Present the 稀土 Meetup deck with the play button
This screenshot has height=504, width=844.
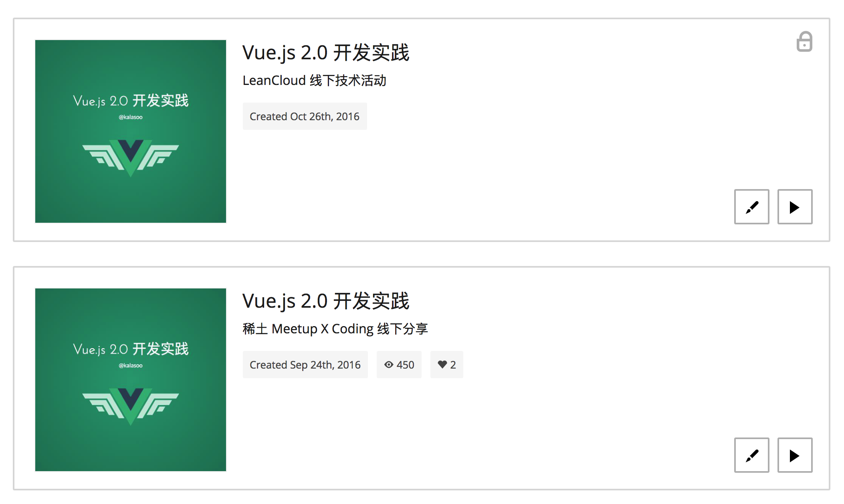[x=795, y=455]
